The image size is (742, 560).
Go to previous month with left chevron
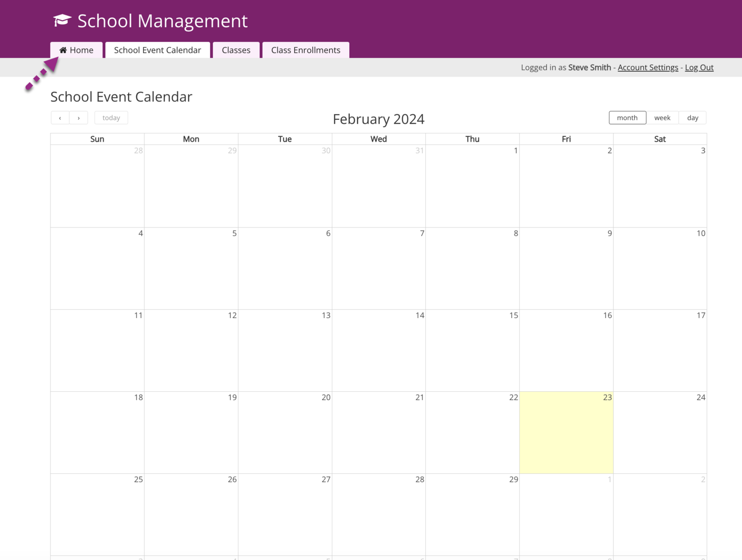[60, 118]
